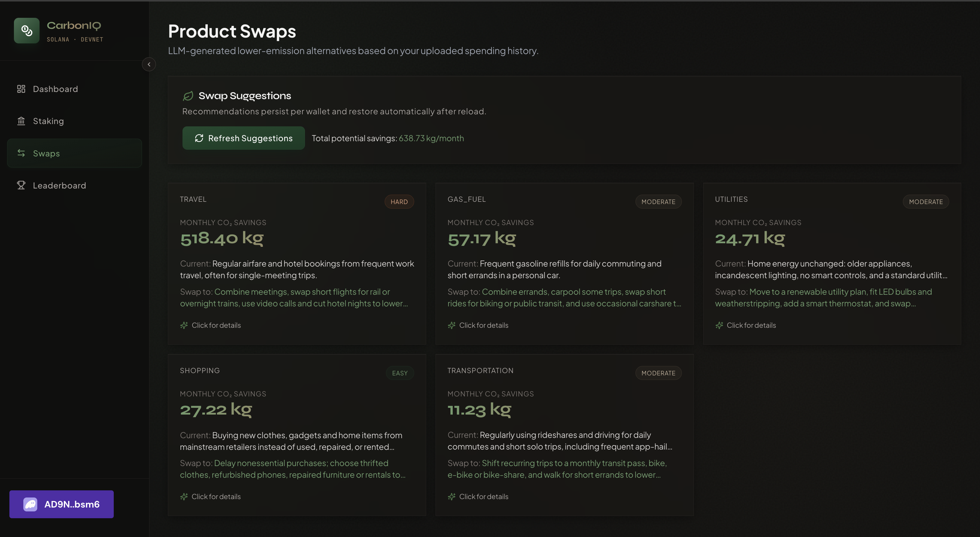This screenshot has width=980, height=537.
Task: Go to the Leaderboard page
Action: point(59,185)
